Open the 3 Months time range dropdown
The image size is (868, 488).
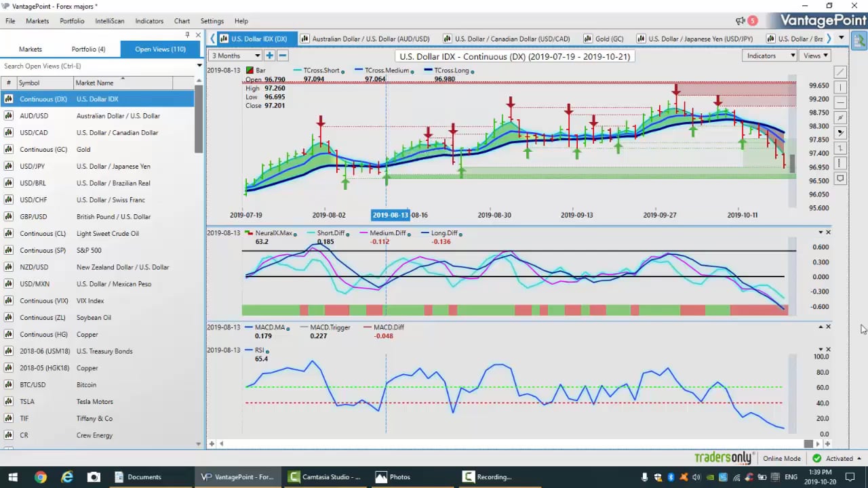point(235,56)
